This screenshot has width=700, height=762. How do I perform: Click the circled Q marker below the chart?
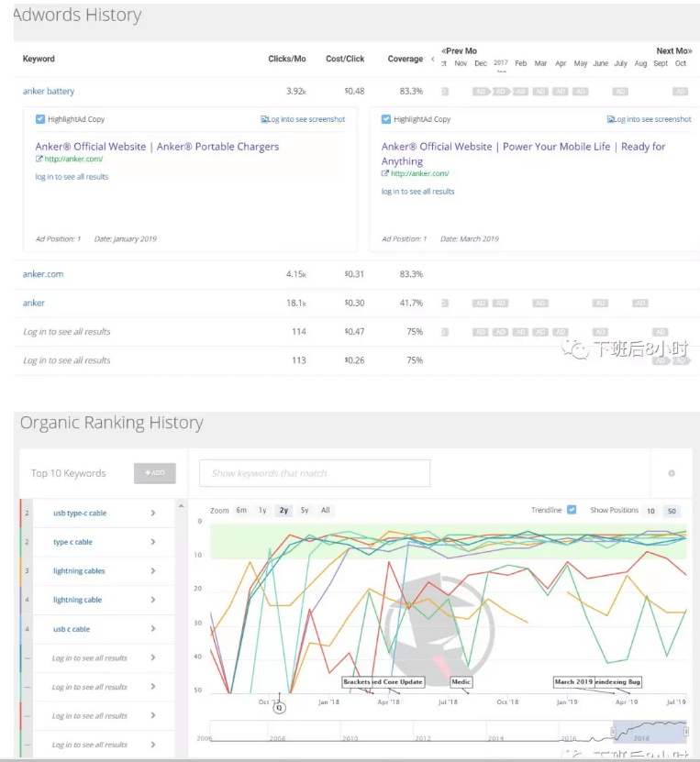[x=280, y=707]
